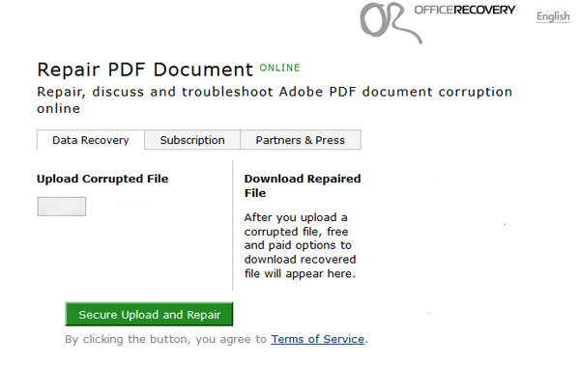Click the green ONLINE badge

point(279,68)
